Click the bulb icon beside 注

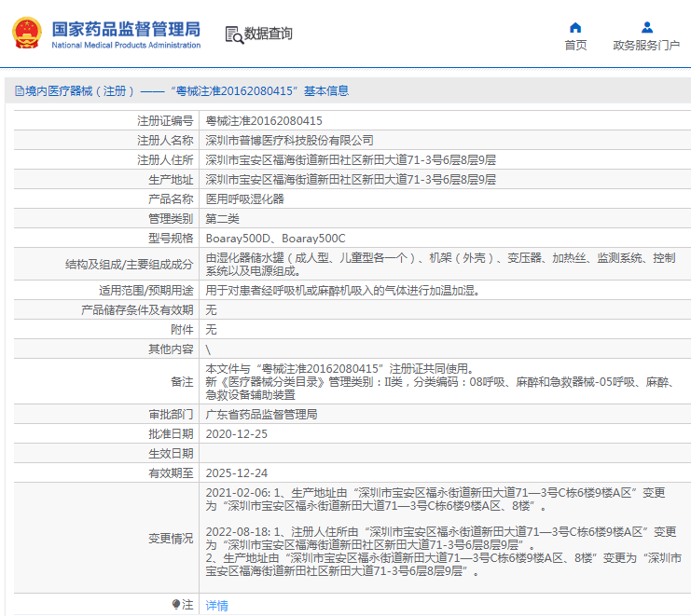point(176,604)
